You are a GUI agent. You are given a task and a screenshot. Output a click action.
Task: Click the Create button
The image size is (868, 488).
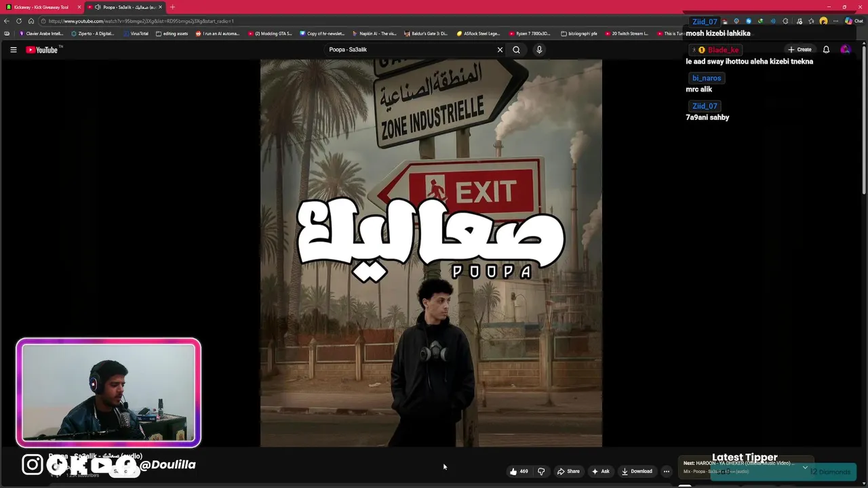coord(800,49)
